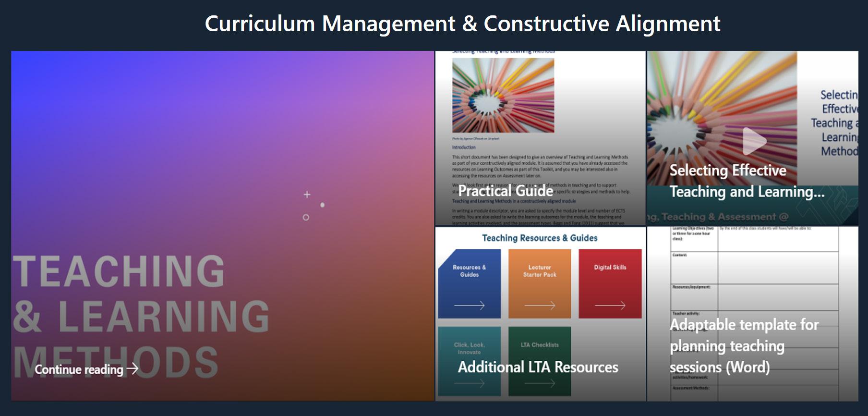Play the Selecting Effective Teaching and Learning video
The height and width of the screenshot is (416, 868).
point(754,141)
